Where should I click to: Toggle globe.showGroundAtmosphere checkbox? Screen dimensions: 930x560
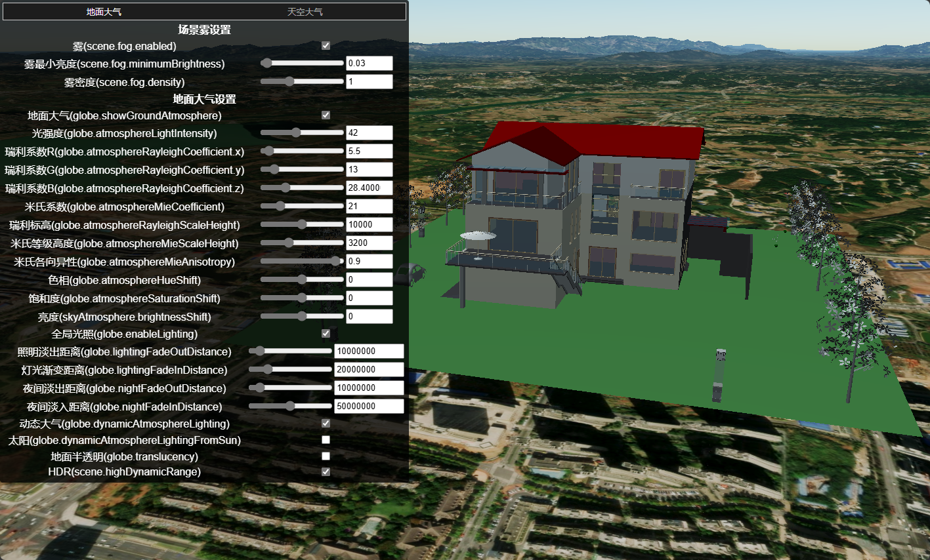pos(326,115)
